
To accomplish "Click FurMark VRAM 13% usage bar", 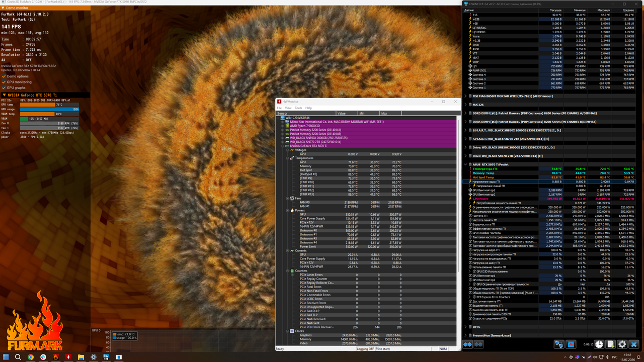I will [x=49, y=119].
